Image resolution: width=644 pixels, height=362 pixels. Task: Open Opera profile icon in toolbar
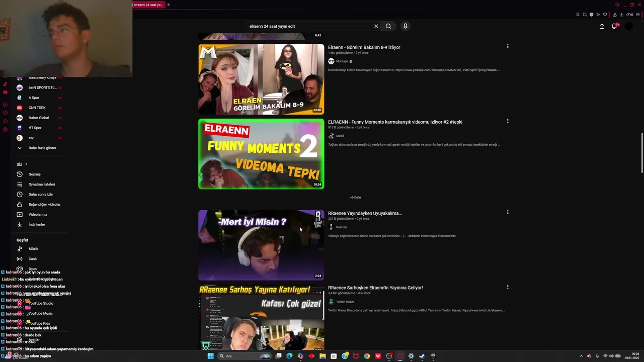pos(615,15)
